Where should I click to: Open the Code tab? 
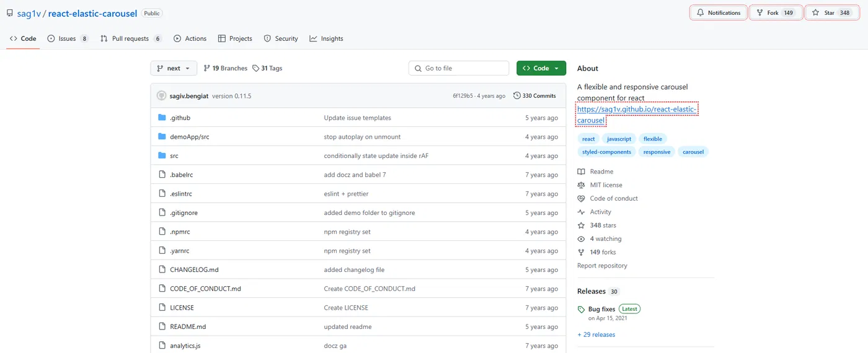coord(23,38)
